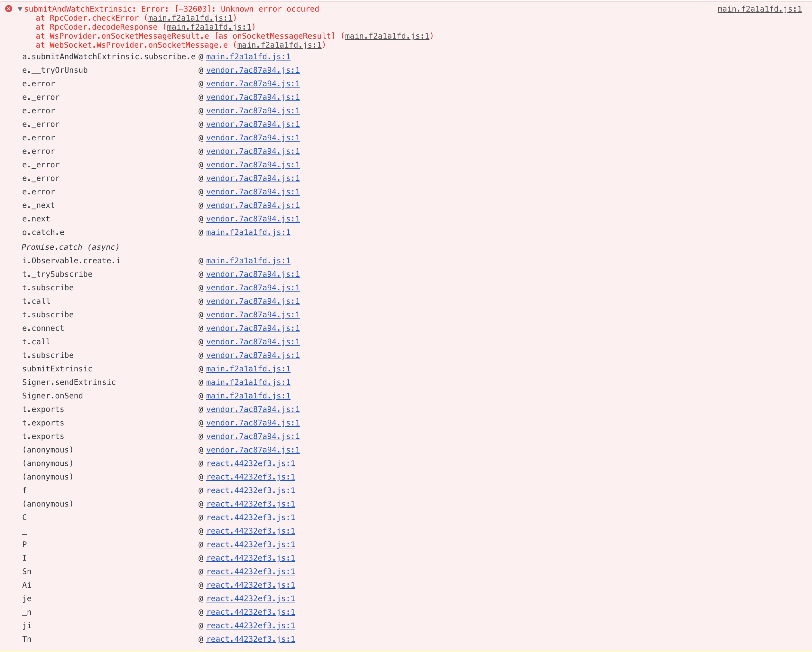Image resolution: width=812 pixels, height=652 pixels.
Task: Open the react.44232ef3.js link for frame P
Action: (x=251, y=545)
